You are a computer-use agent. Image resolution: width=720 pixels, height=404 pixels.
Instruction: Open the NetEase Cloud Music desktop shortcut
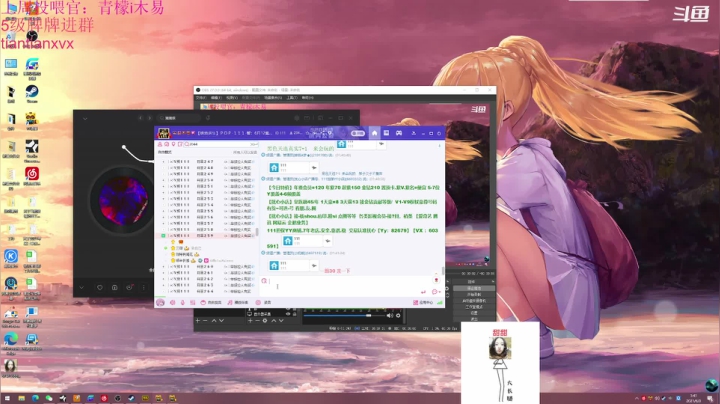[x=32, y=176]
